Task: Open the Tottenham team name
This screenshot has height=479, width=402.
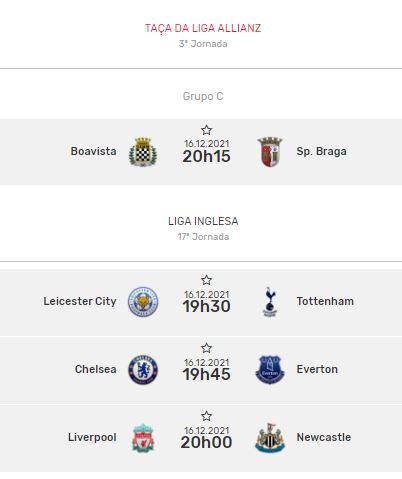Action: click(325, 301)
